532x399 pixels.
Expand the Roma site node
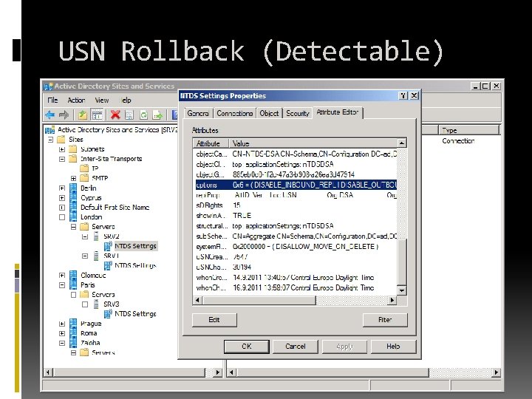click(62, 333)
